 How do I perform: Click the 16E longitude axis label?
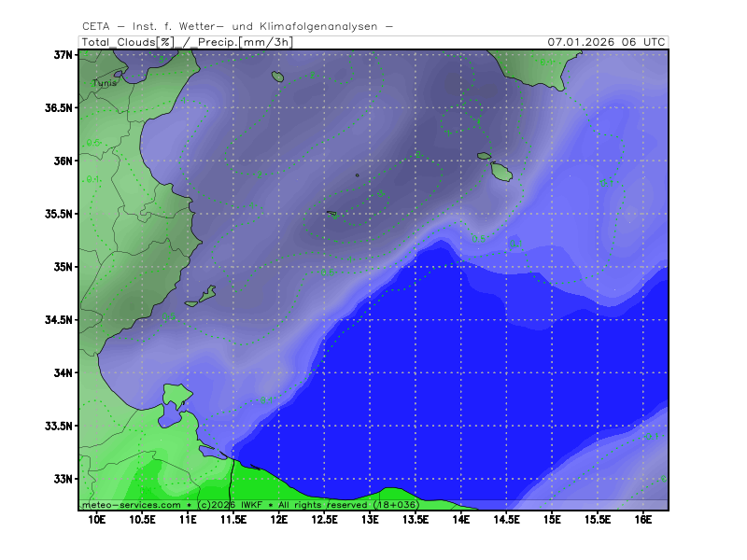(x=642, y=519)
